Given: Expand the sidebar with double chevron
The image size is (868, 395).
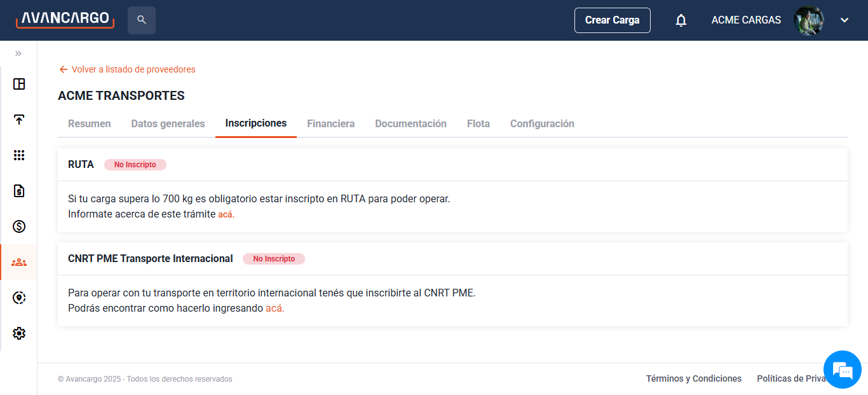Looking at the screenshot, I should pyautogui.click(x=18, y=53).
